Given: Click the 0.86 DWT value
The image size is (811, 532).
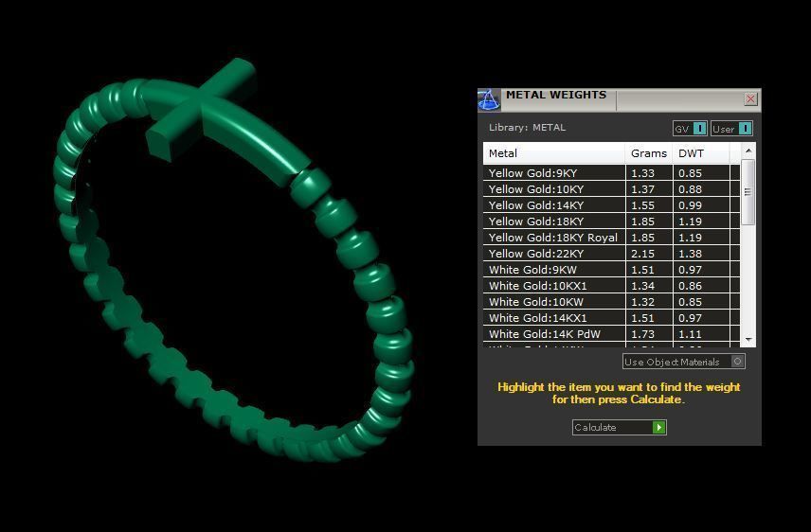Looking at the screenshot, I should point(690,286).
